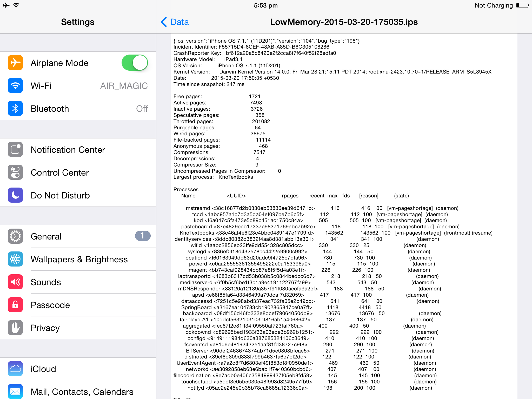Tap the SpringBoard process row
Image resolution: width=532 pixels, height=399 pixels.
pyautogui.click(x=281, y=308)
